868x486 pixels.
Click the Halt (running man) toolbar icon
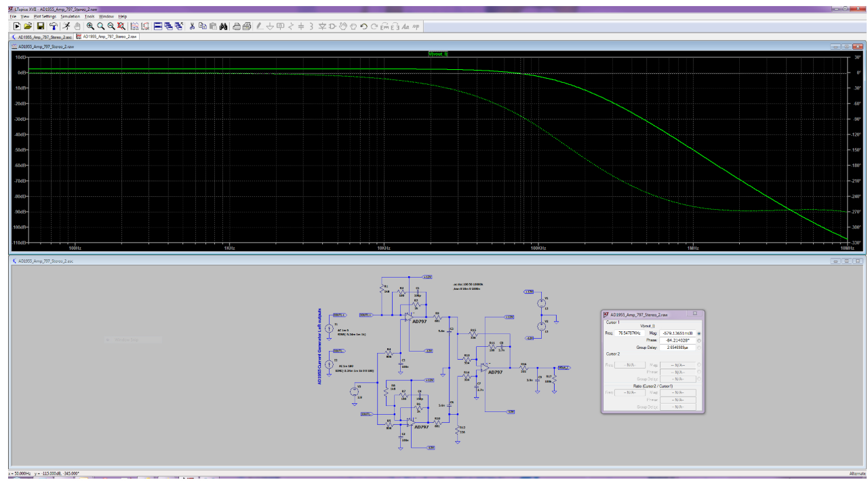coord(66,26)
